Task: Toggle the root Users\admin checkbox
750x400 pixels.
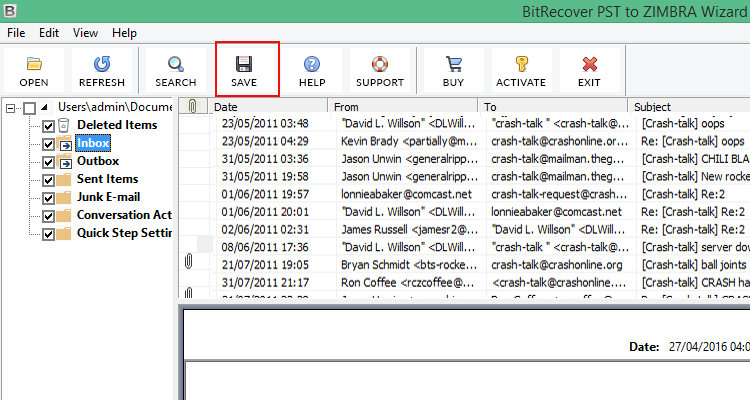Action: (29, 108)
